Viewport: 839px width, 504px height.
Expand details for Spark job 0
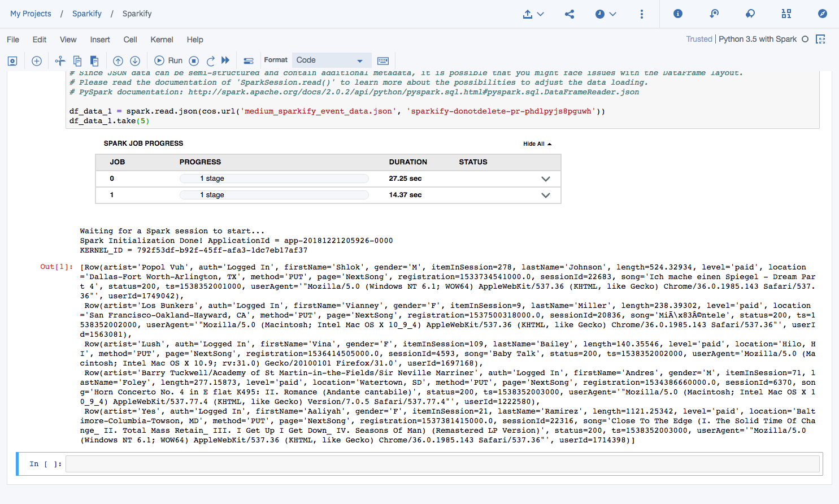pos(545,179)
